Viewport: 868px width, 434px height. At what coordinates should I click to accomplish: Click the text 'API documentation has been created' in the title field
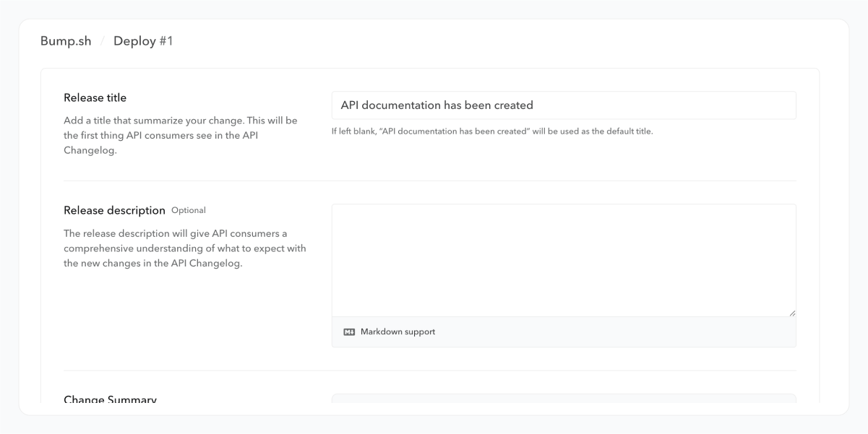[437, 105]
